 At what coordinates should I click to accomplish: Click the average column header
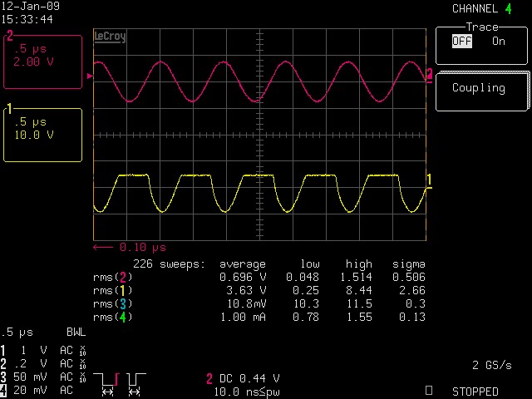point(243,264)
